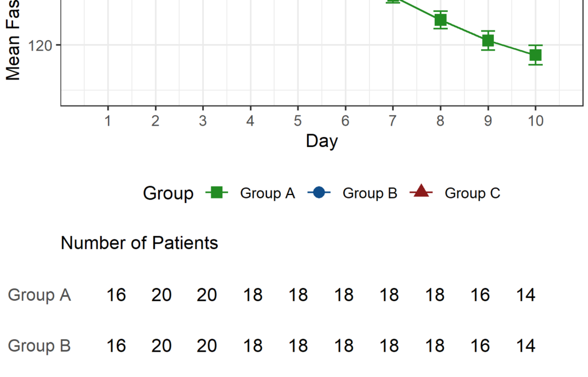The width and height of the screenshot is (588, 377).
Task: Click x-axis tick label 10
Action: 535,121
